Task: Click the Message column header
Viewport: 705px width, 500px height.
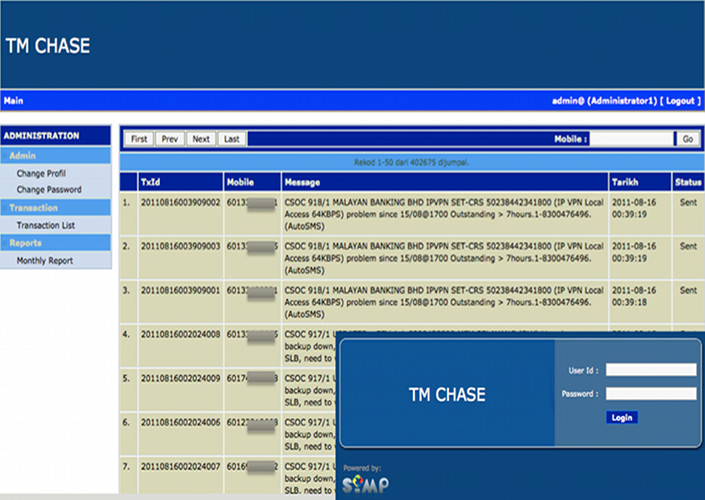Action: pyautogui.click(x=445, y=182)
